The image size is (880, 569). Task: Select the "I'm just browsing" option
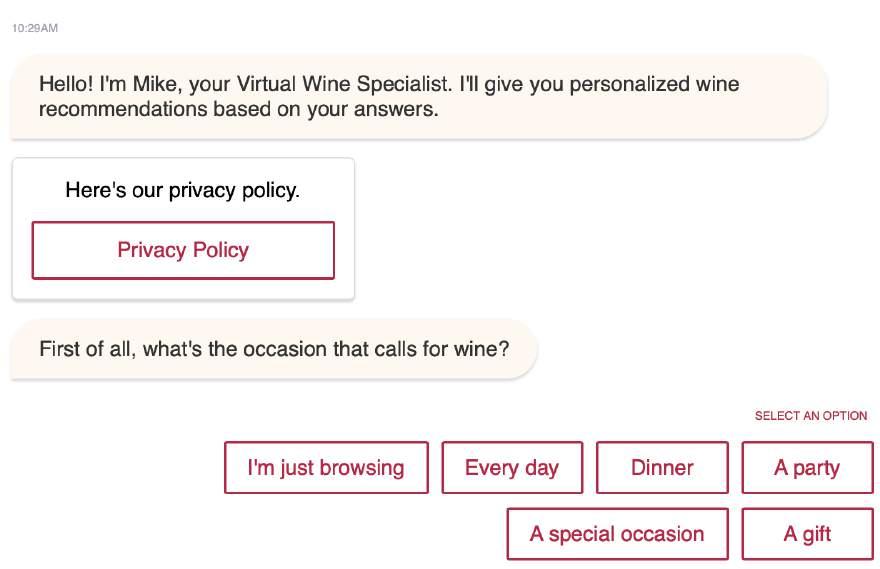326,468
